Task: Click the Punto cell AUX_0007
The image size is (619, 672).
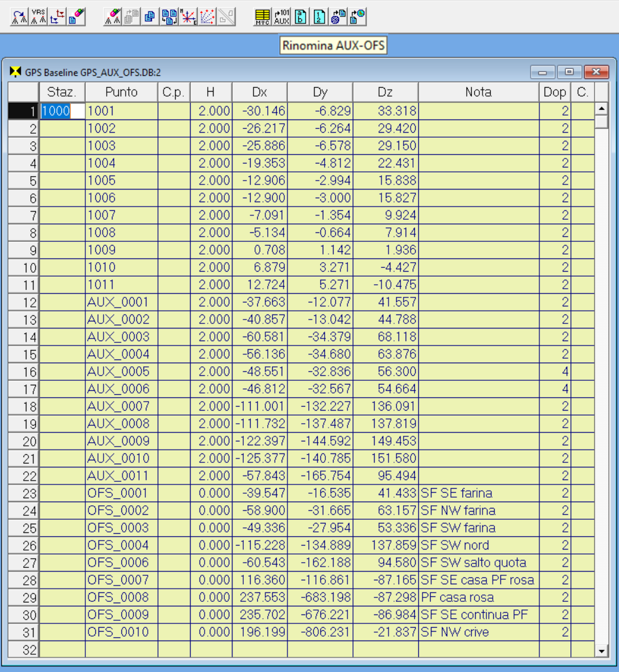Action: 121,406
